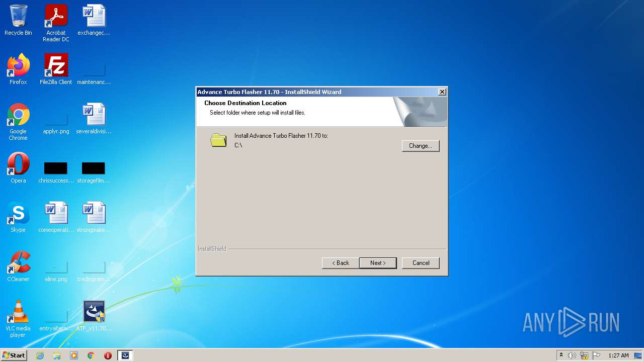644x362 pixels.
Task: Launch FileZilla Client shortcut
Action: coord(56,69)
